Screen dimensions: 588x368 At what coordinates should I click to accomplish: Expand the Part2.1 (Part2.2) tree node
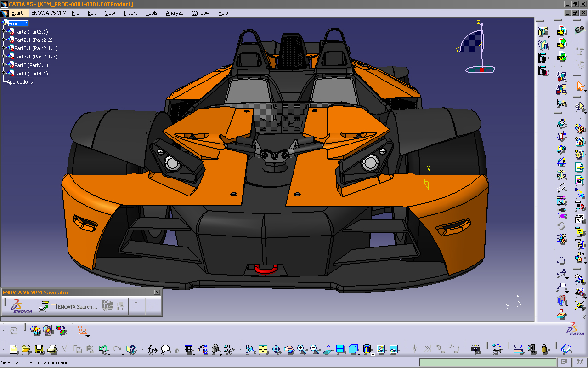click(x=4, y=40)
